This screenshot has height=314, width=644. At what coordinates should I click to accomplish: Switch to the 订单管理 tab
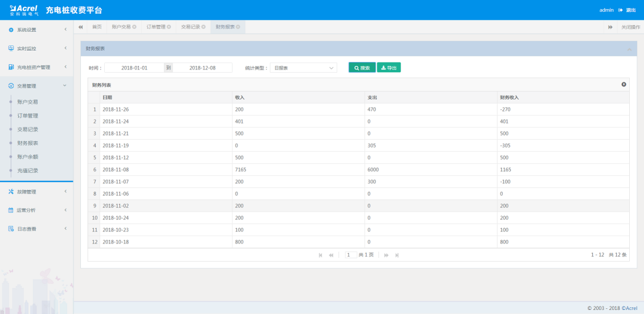156,27
